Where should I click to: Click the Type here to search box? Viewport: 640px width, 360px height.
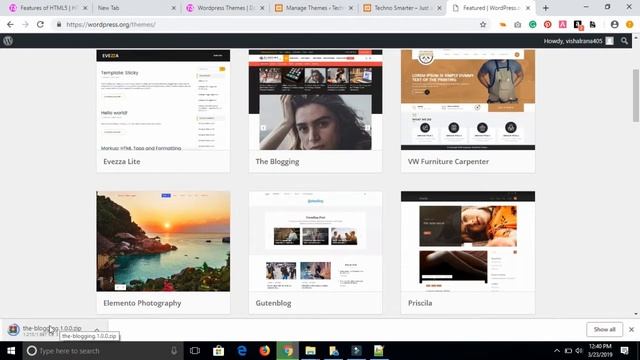102,351
